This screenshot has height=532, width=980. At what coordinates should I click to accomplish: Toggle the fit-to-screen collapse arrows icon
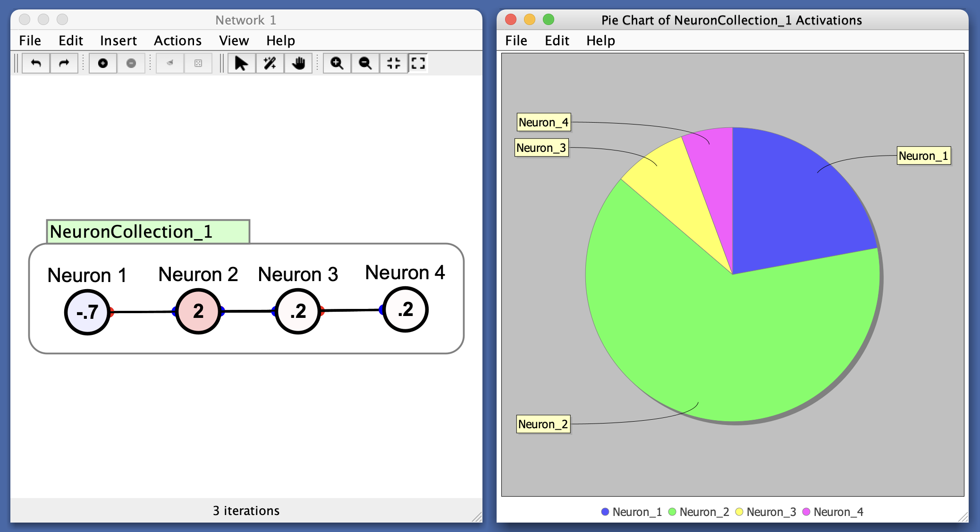(393, 63)
